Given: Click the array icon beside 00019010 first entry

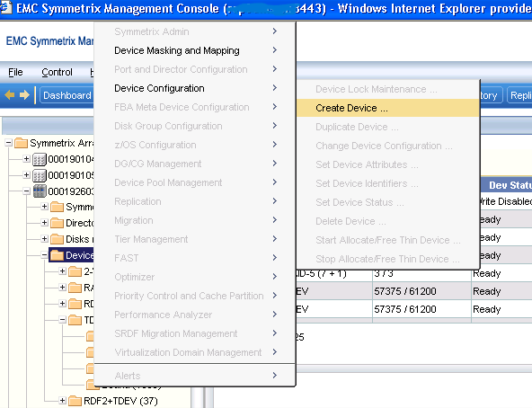Looking at the screenshot, I should 40,159.
